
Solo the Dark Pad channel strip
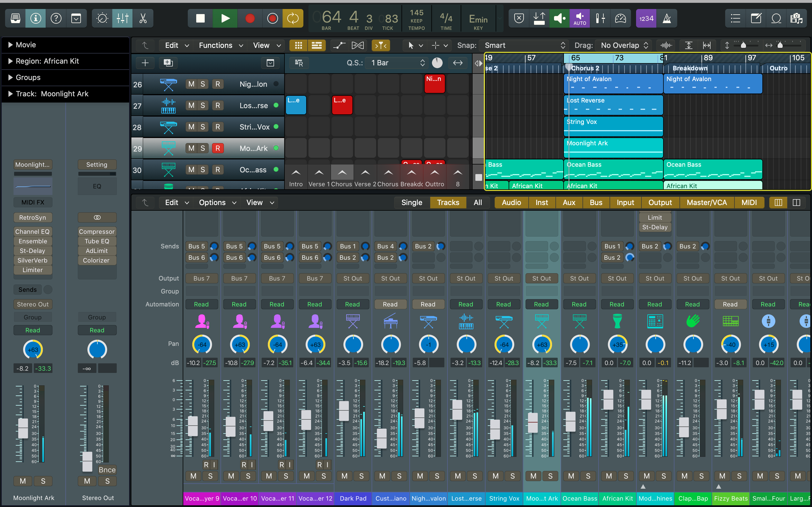click(x=361, y=476)
